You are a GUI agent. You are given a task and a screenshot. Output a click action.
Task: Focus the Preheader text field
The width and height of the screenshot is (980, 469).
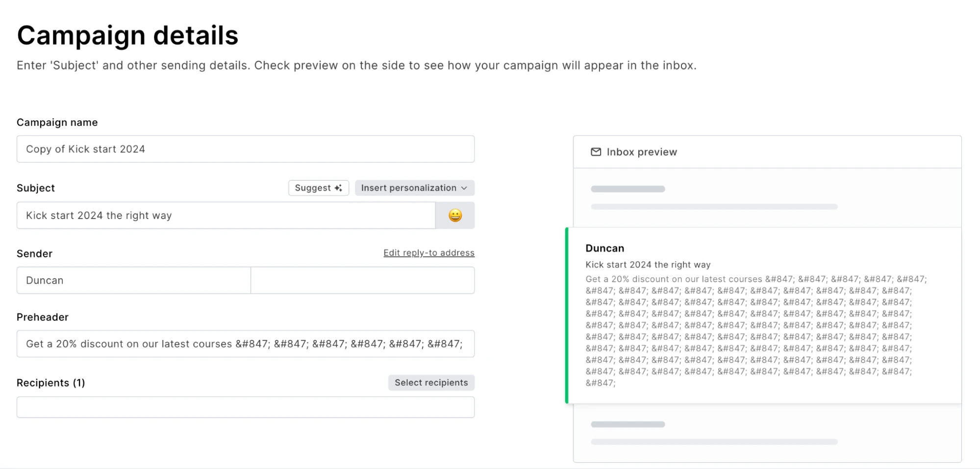[245, 344]
